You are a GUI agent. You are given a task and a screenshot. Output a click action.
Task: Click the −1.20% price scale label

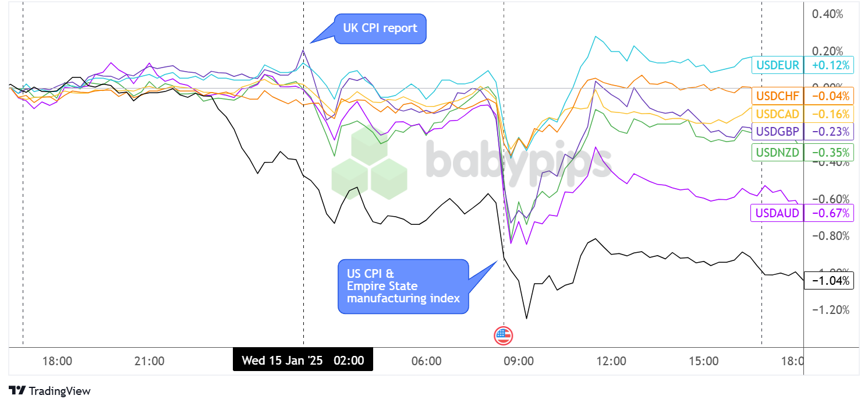[x=829, y=310]
